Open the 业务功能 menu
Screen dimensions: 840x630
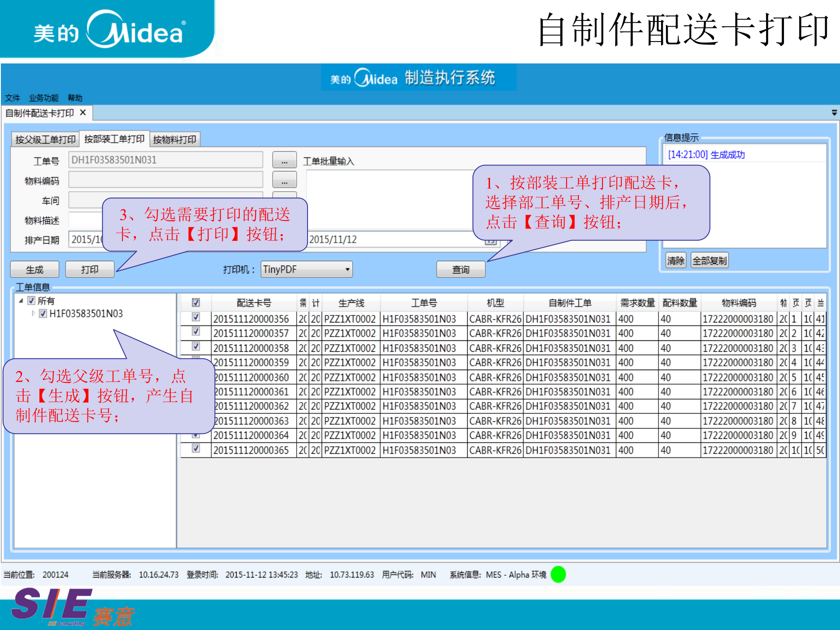click(43, 98)
